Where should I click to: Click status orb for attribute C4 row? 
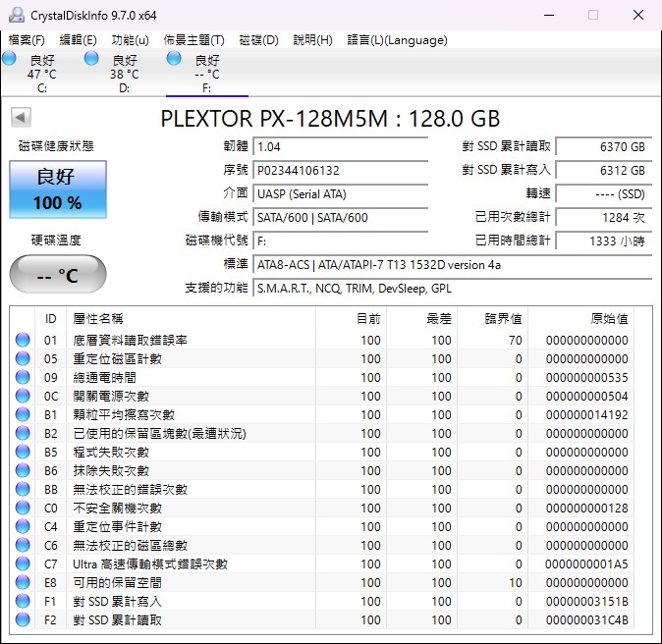(x=23, y=526)
